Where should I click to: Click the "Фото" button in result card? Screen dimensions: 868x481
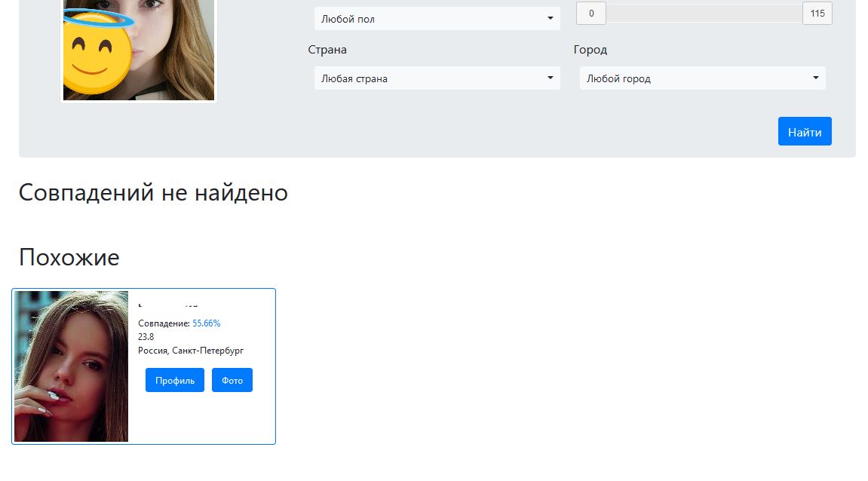point(232,380)
